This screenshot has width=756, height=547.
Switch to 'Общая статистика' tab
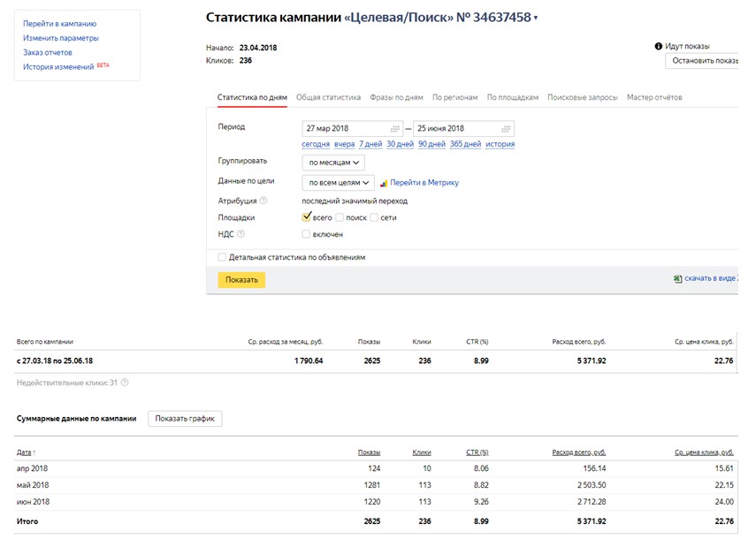[328, 97]
